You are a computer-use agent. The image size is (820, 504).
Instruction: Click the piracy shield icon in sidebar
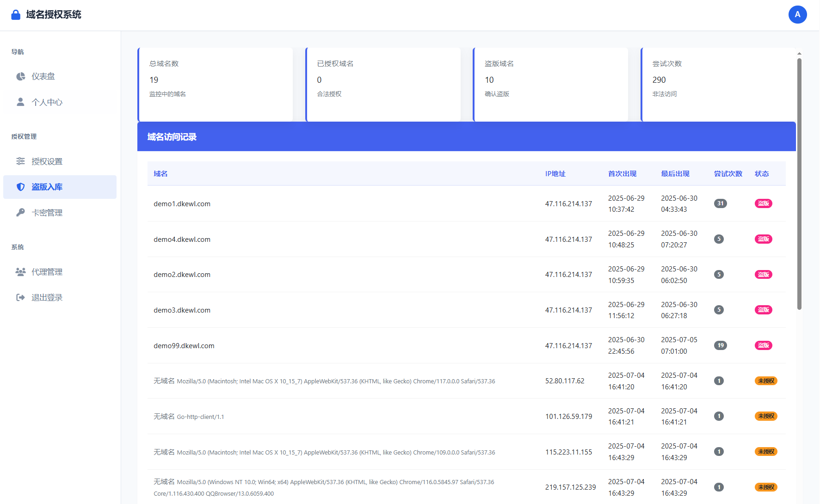point(20,187)
